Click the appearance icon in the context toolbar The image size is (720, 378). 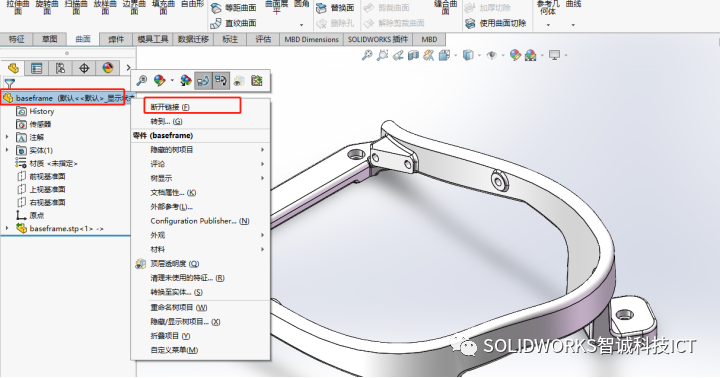pyautogui.click(x=159, y=81)
